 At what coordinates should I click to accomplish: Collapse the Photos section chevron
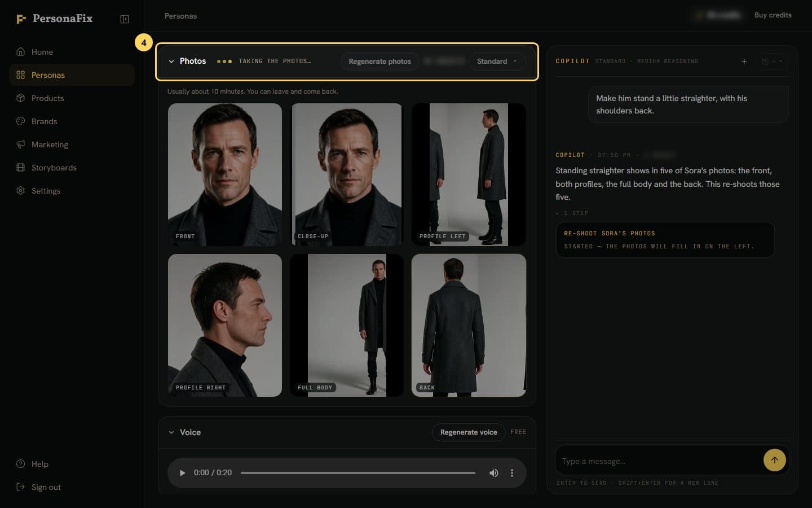point(171,62)
